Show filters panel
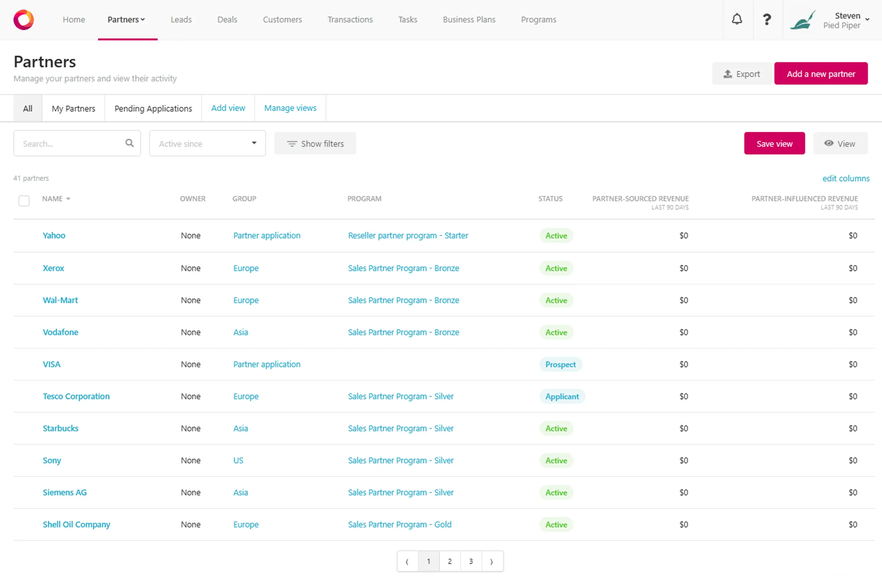The width and height of the screenshot is (882, 588). (315, 144)
